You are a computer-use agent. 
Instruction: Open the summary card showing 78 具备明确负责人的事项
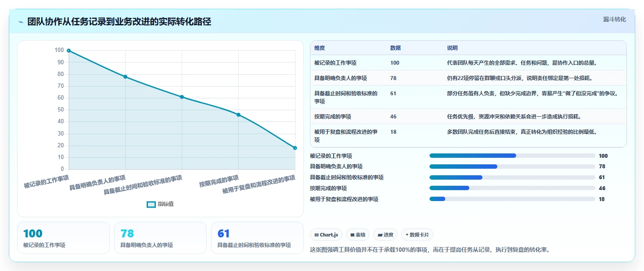pos(160,238)
